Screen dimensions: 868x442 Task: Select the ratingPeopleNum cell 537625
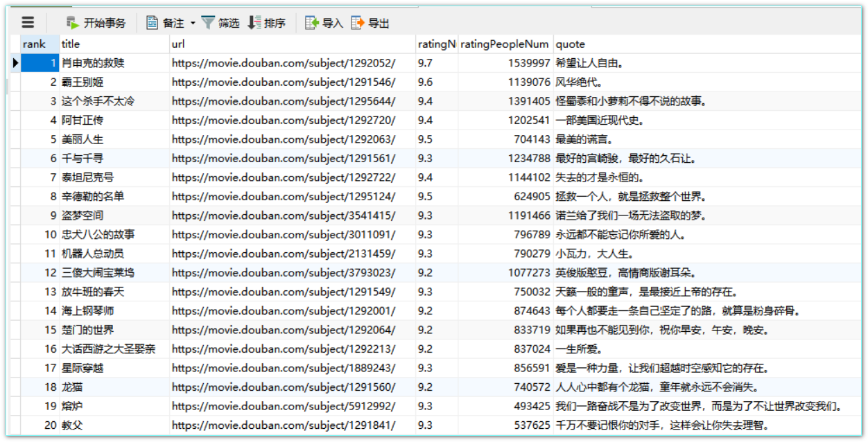pos(505,425)
